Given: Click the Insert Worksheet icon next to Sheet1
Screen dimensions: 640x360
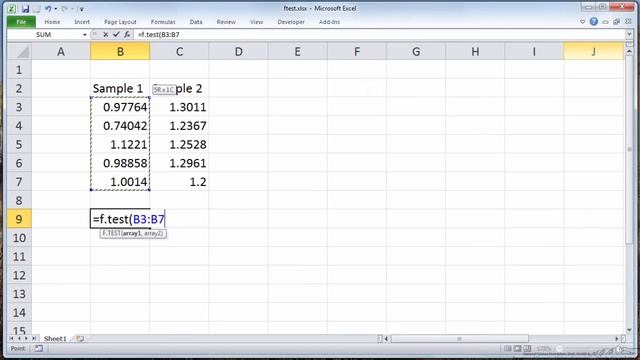Looking at the screenshot, I should (80, 339).
